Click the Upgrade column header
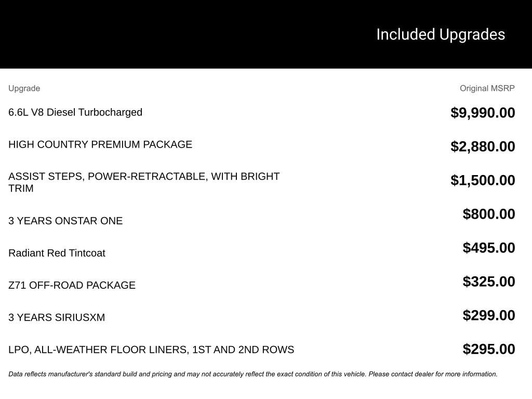The width and height of the screenshot is (532, 399). click(24, 88)
